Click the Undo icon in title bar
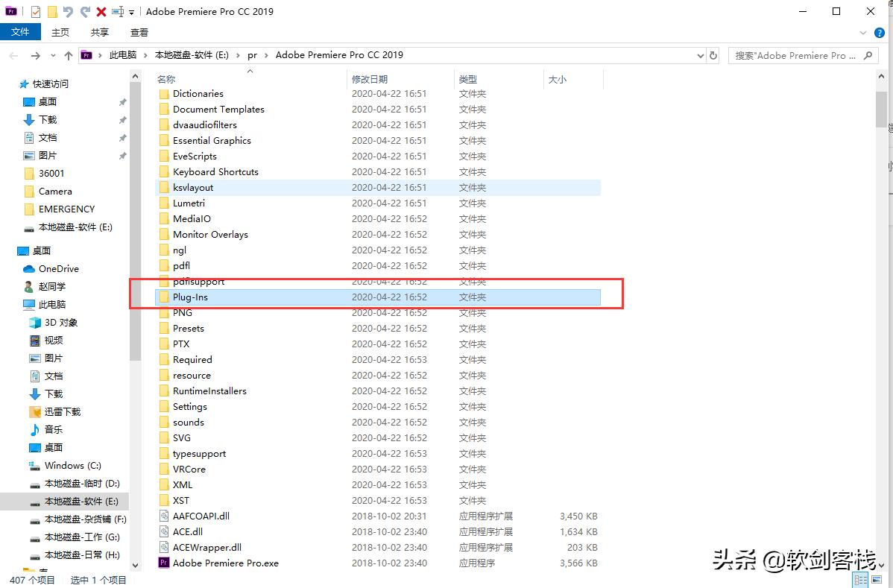This screenshot has height=588, width=893. (x=68, y=11)
